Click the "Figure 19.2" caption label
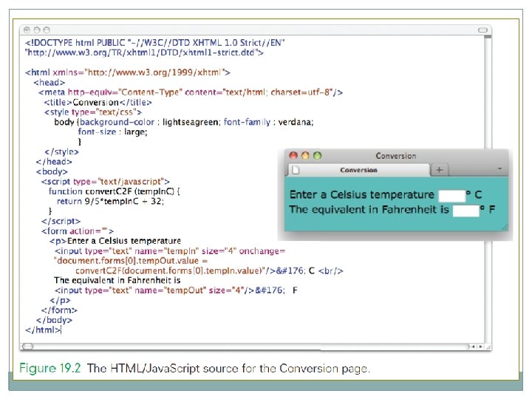Screen dimensions: 532x399 [50, 369]
